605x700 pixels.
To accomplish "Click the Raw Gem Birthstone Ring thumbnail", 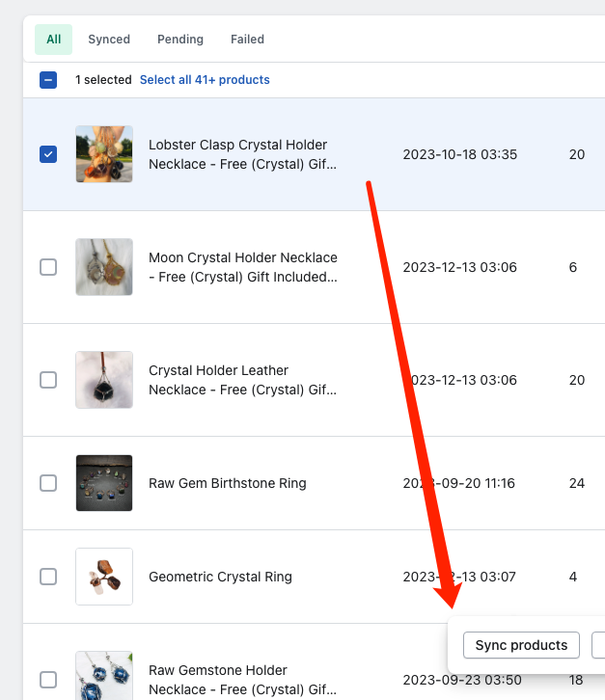I will click(104, 483).
